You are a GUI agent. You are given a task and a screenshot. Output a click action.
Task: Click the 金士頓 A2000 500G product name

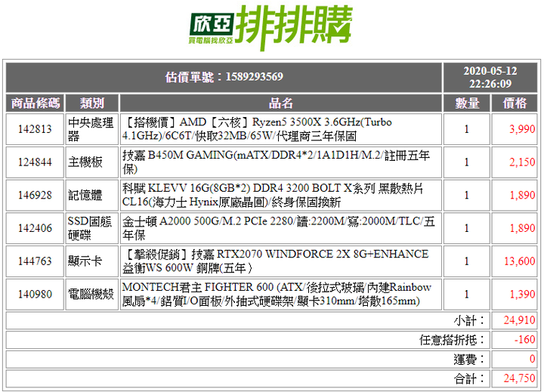(x=278, y=228)
